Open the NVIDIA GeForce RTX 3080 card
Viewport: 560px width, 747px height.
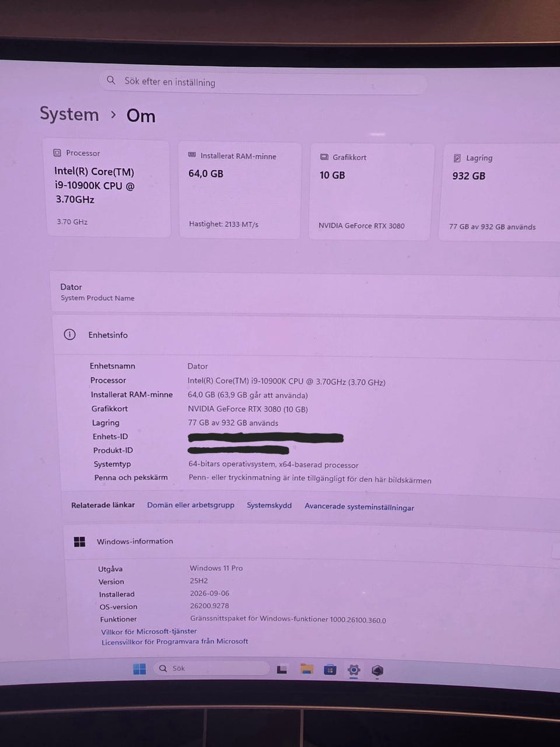pyautogui.click(x=372, y=192)
